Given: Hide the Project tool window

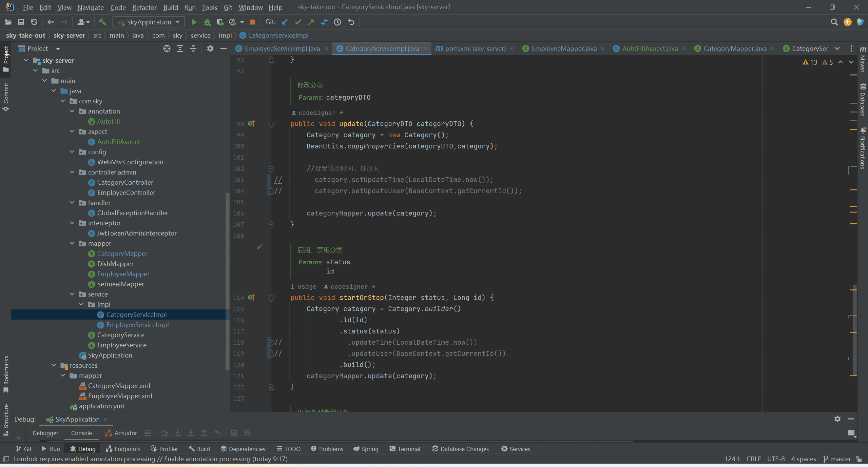Looking at the screenshot, I should pos(223,48).
